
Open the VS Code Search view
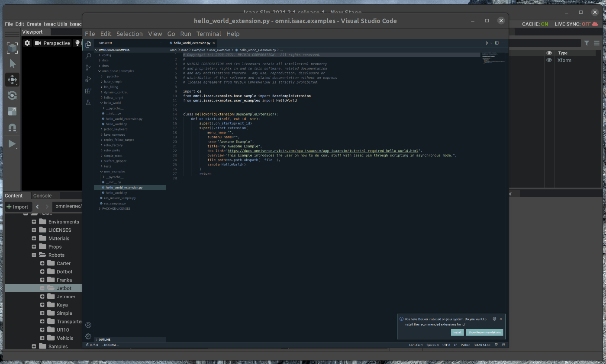coord(88,56)
